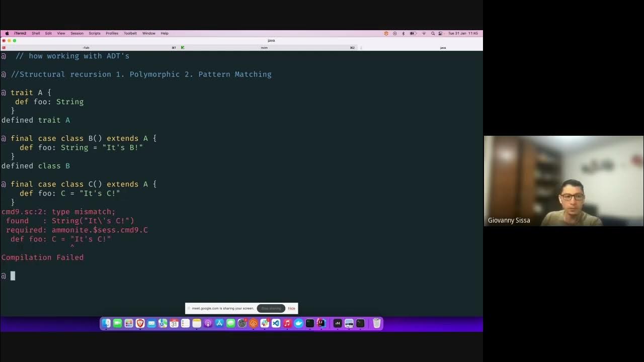This screenshot has height=362, width=644.
Task: Open IntelliJ IDEA from the Dock
Action: pos(322,323)
